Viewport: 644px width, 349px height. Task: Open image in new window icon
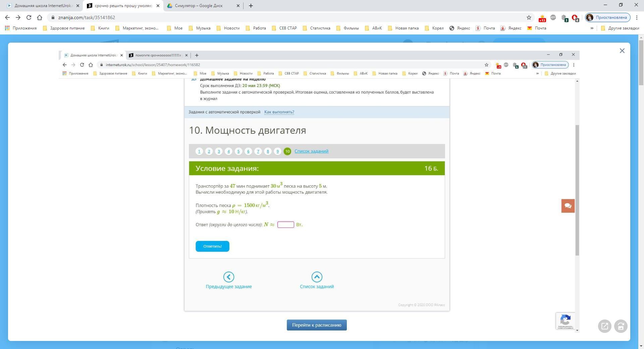[604, 326]
